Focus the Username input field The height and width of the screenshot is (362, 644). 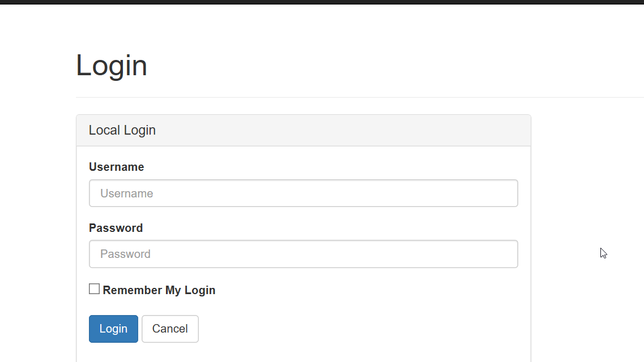pyautogui.click(x=303, y=193)
